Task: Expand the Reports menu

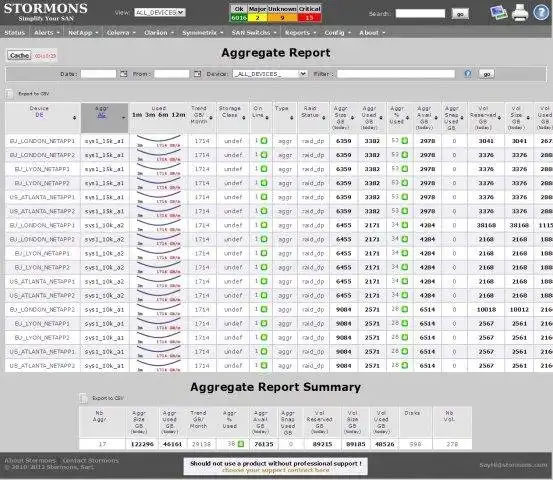Action: click(x=301, y=33)
